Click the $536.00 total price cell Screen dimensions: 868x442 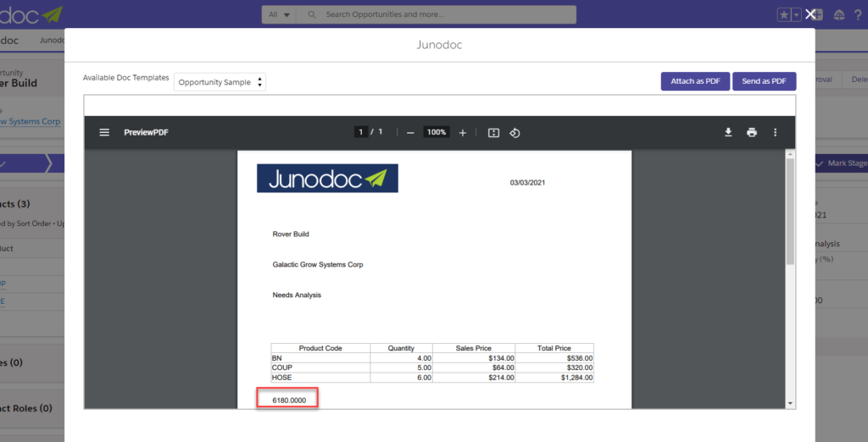(554, 358)
